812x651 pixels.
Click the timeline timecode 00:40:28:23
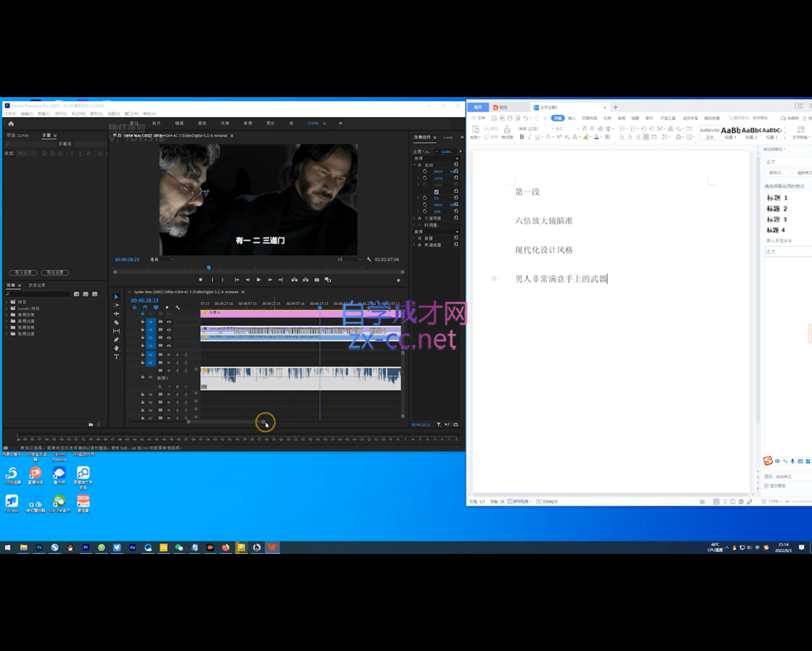pyautogui.click(x=144, y=301)
